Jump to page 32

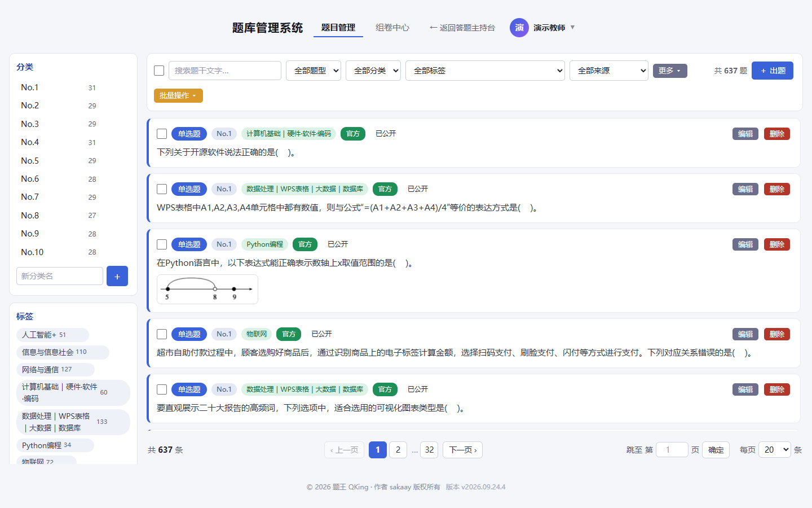pos(429,450)
